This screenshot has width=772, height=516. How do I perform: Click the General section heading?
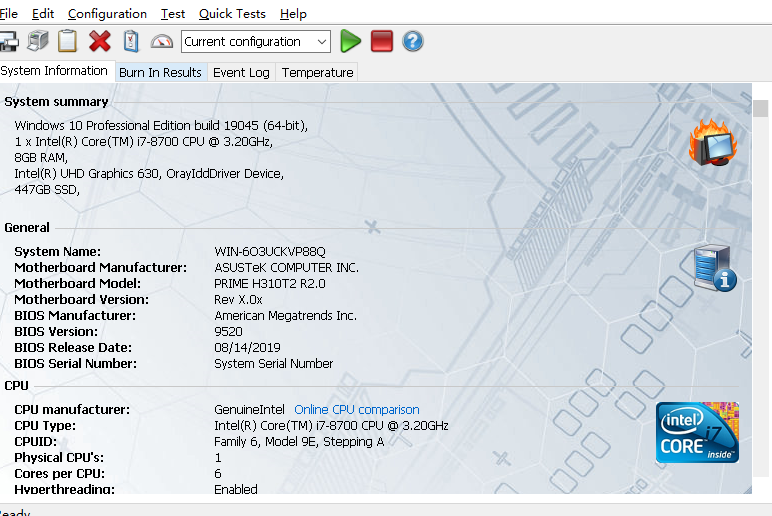point(27,228)
